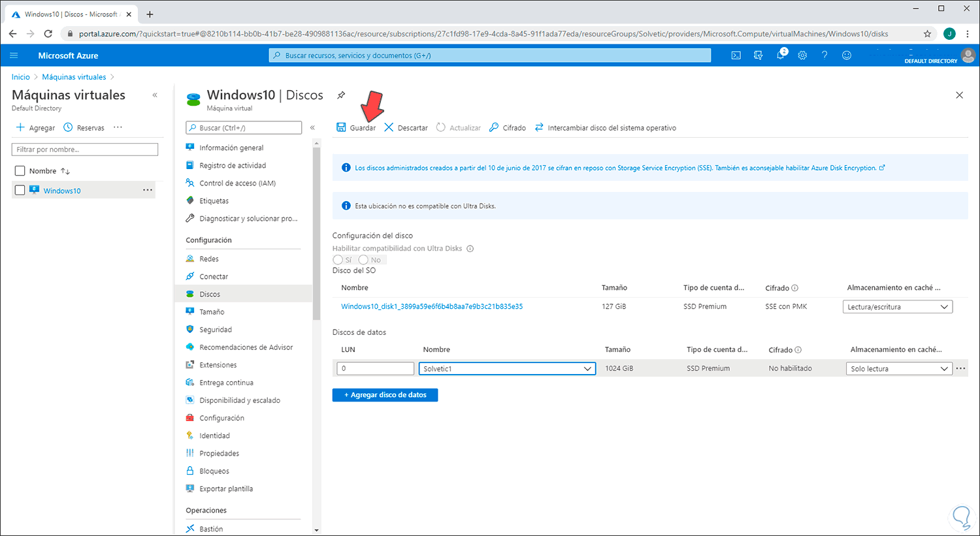Image resolution: width=980 pixels, height=536 pixels.
Task: Collapse the Máquinas virtuales panel
Action: coord(155,95)
